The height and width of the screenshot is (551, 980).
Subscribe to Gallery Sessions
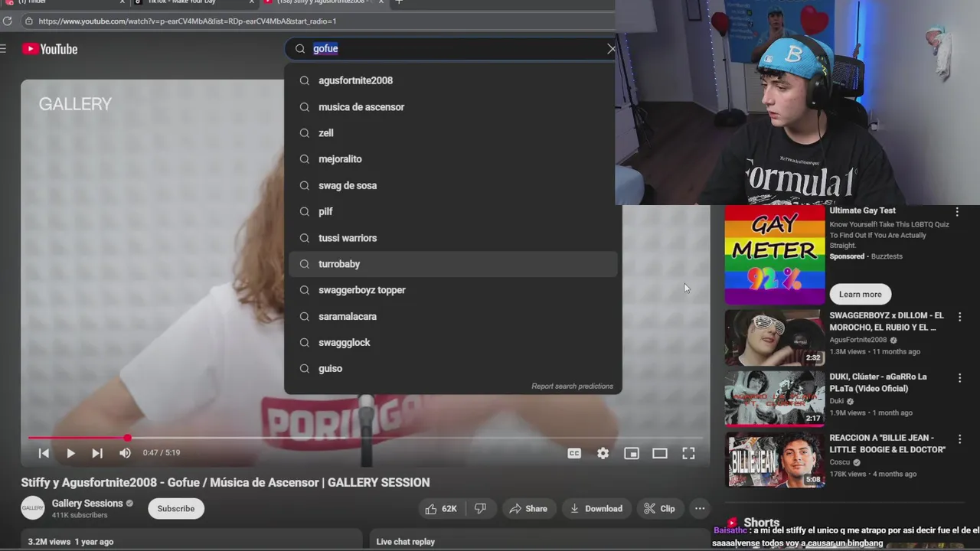click(176, 509)
